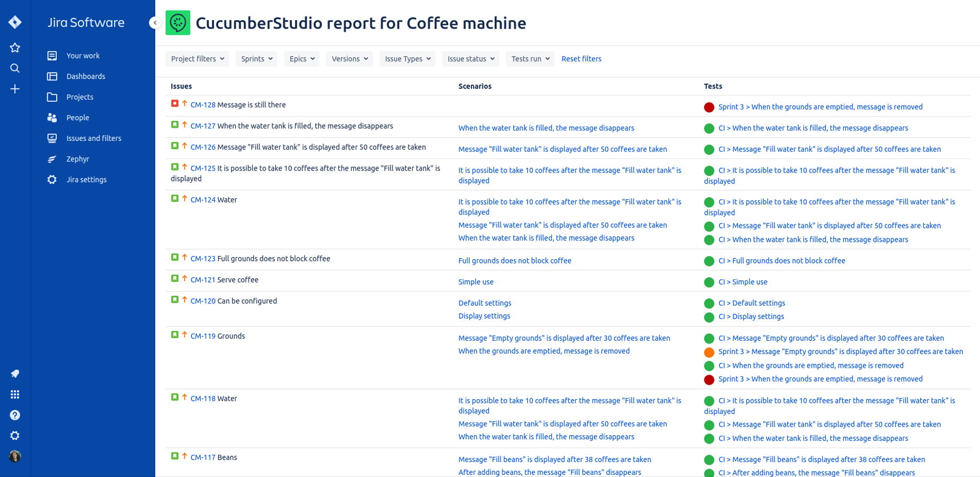
Task: Open the Versions filter dropdown
Action: [x=350, y=59]
